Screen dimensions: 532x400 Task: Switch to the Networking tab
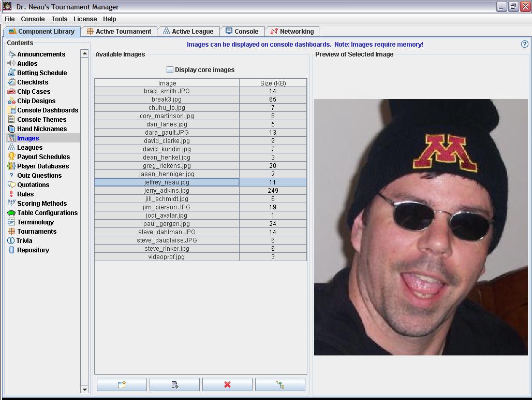point(292,31)
